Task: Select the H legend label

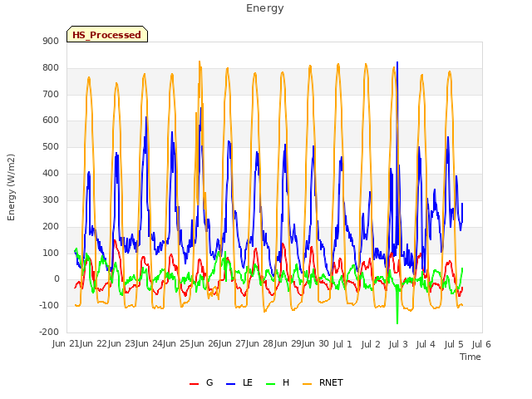Action: [286, 382]
